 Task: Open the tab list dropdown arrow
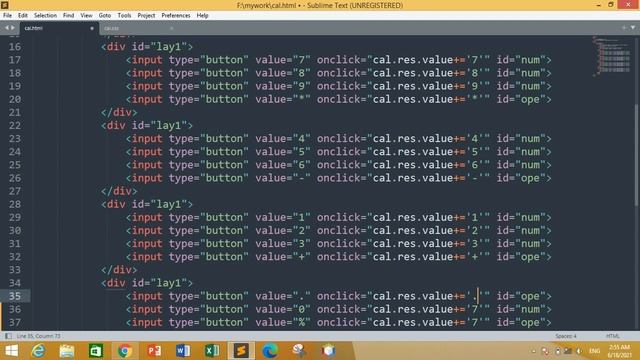pos(633,28)
